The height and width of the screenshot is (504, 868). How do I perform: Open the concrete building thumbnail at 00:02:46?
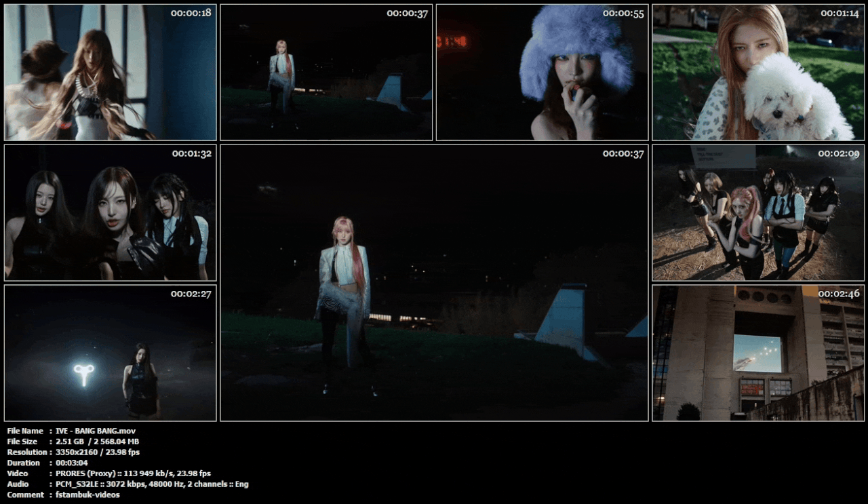coord(758,353)
